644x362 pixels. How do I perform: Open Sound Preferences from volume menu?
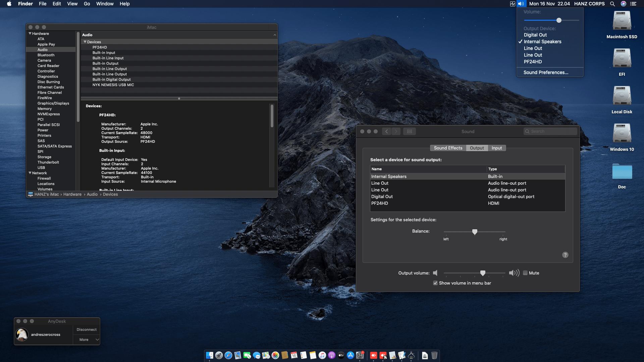point(546,72)
